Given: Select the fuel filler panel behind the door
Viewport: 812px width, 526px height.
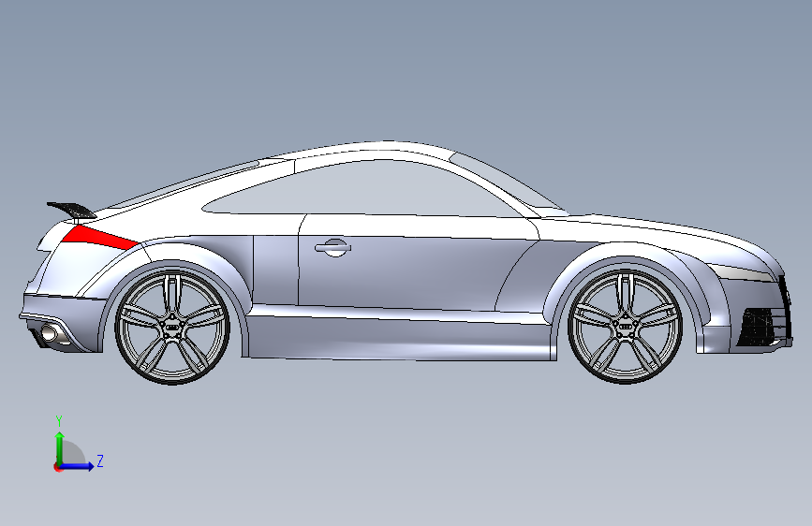Looking at the screenshot, I should [x=275, y=270].
